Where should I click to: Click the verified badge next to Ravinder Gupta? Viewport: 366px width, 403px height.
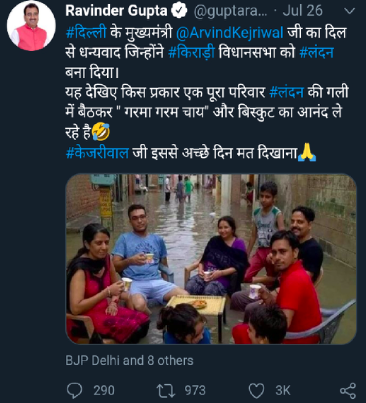tap(179, 11)
